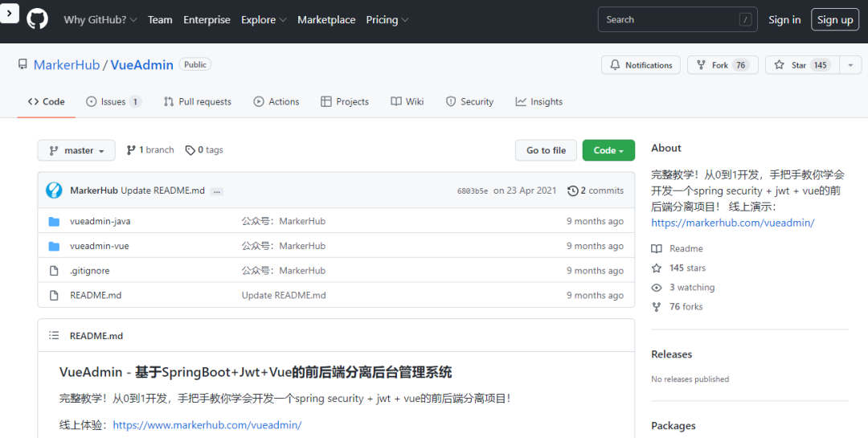
Task: Click the Notifications bell icon
Action: click(615, 65)
